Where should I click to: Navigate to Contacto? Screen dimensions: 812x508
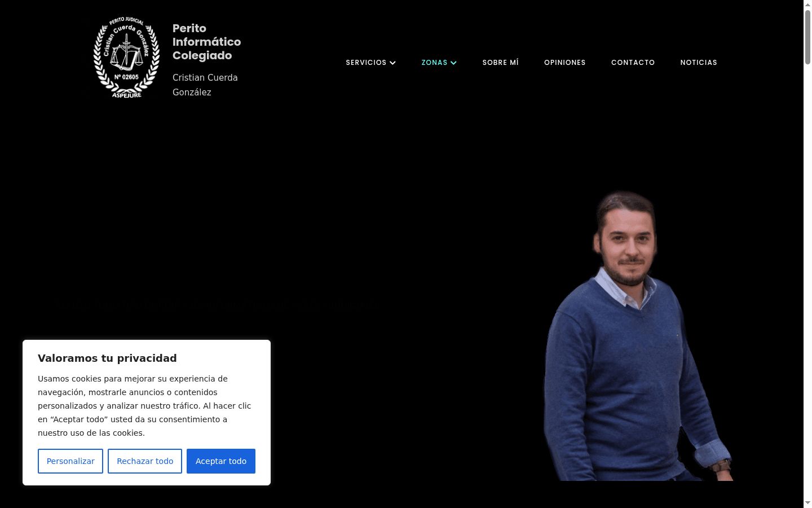(x=633, y=63)
